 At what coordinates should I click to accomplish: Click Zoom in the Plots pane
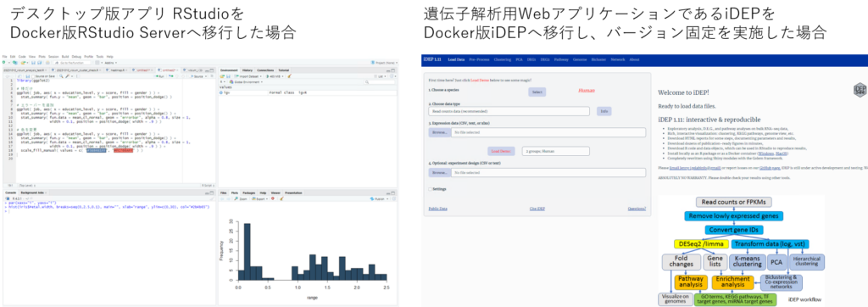[241, 199]
